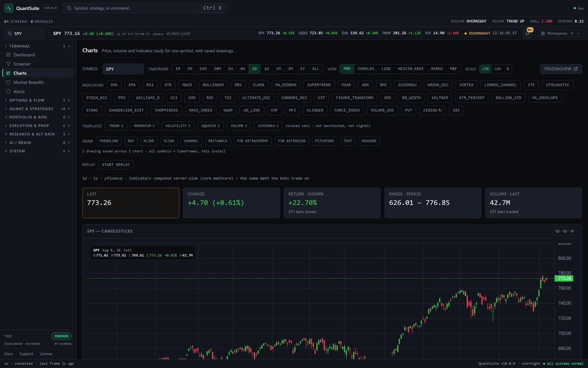This screenshot has height=368, width=588.
Task: Click the START REPLAY button
Action: (116, 165)
